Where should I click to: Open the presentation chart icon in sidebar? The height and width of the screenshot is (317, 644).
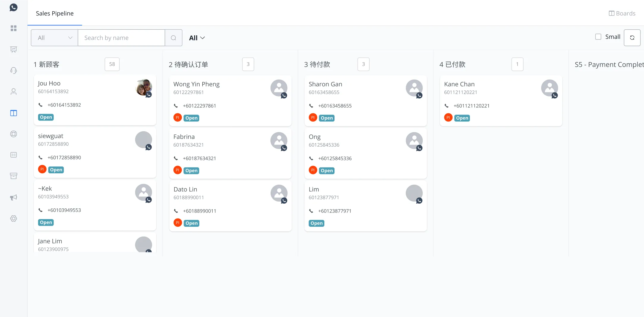tap(13, 49)
